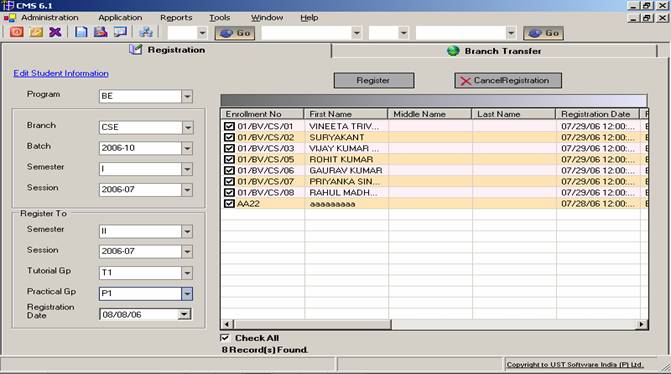Open the Reports menu
This screenshot has width=671, height=374.
[176, 18]
